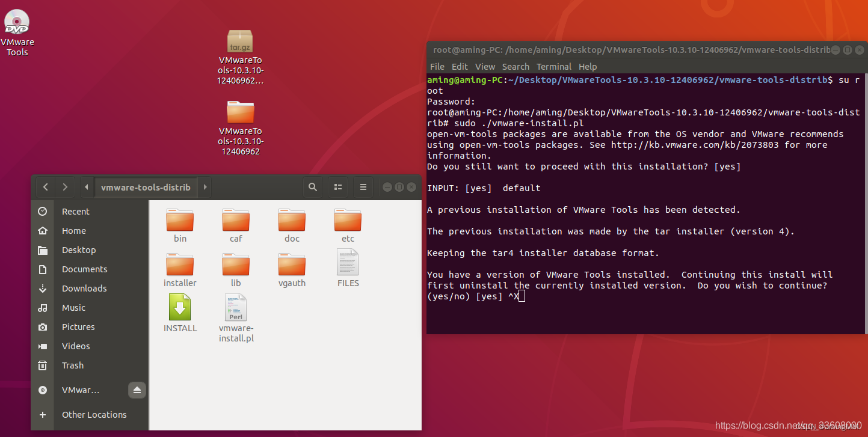This screenshot has width=868, height=437.
Task: Select the INSTALL file with green arrow
Action: pos(180,313)
